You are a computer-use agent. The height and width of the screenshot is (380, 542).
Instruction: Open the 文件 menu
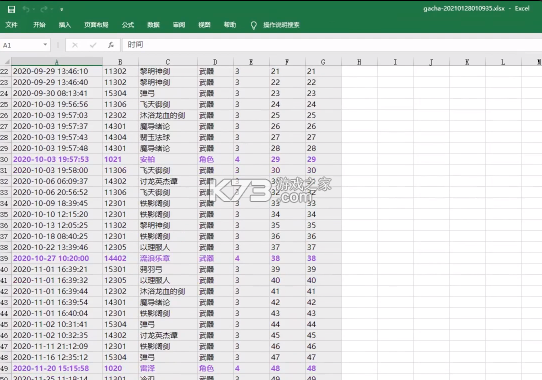click(x=11, y=25)
